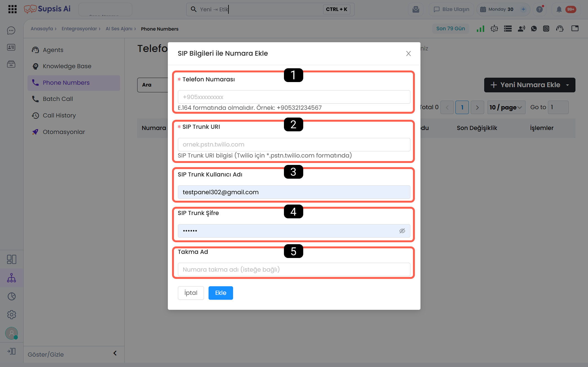The image size is (588, 367).
Task: Click the Ara search field
Action: click(x=152, y=85)
